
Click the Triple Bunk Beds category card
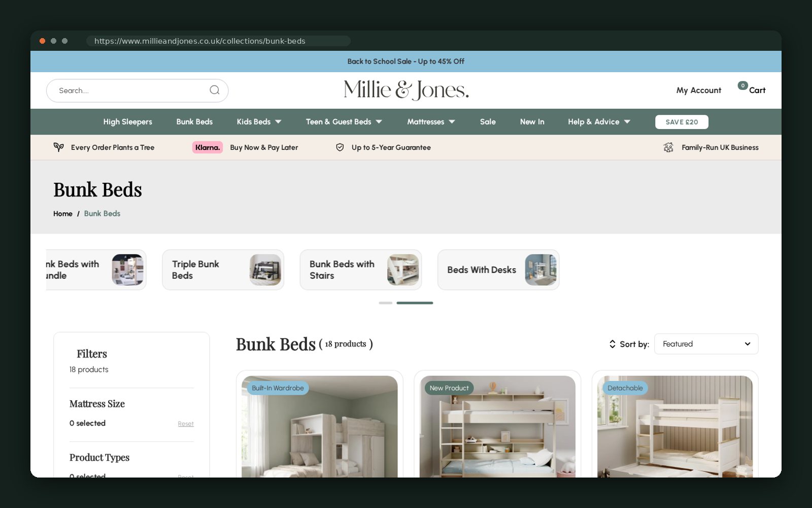pos(223,270)
